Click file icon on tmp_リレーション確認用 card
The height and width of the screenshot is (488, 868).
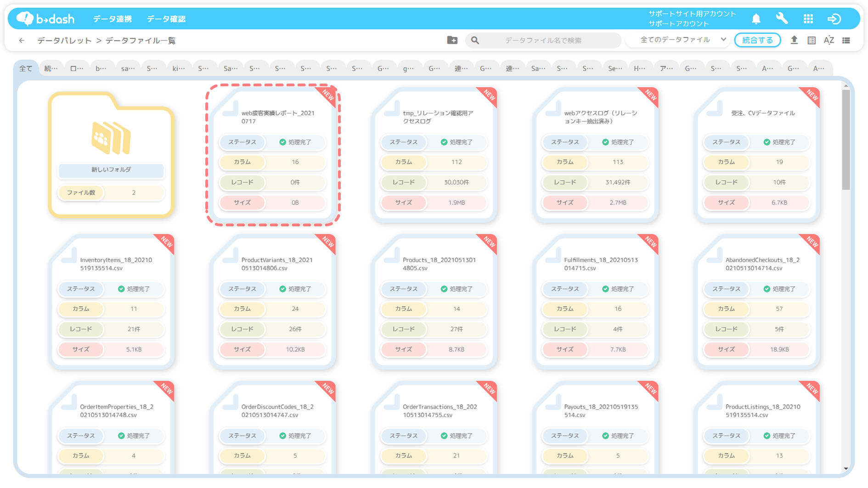coord(392,109)
